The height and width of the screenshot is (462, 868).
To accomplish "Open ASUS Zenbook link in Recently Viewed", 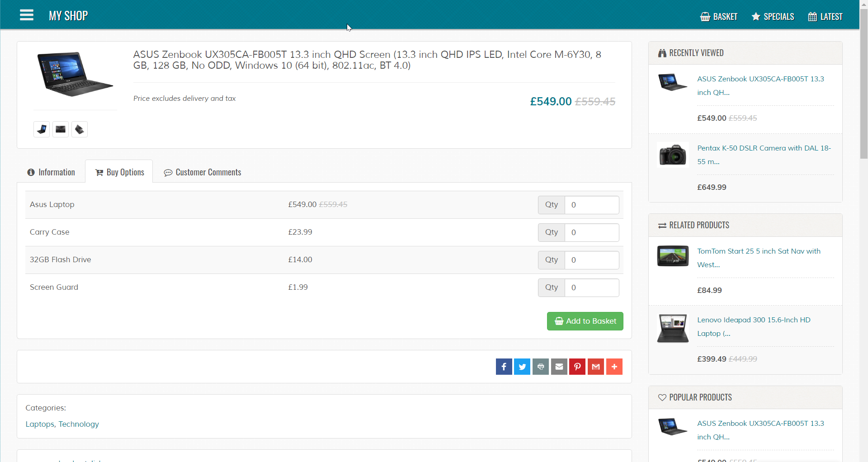I will coord(760,85).
